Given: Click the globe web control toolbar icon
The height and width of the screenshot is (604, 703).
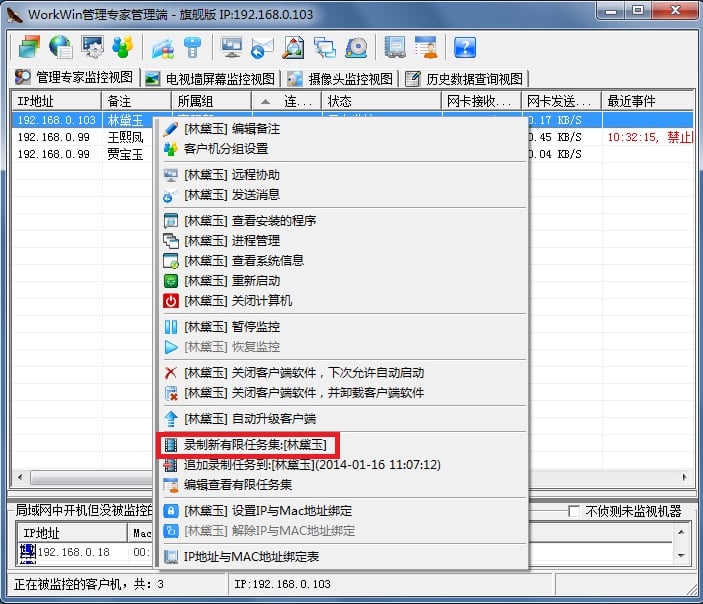Looking at the screenshot, I should click(61, 47).
